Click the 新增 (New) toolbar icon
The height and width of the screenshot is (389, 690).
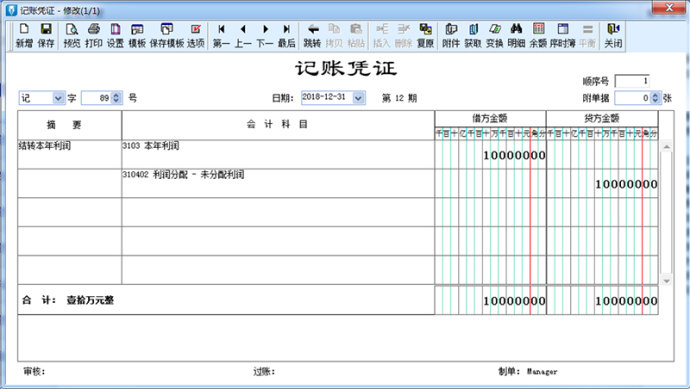(x=24, y=35)
